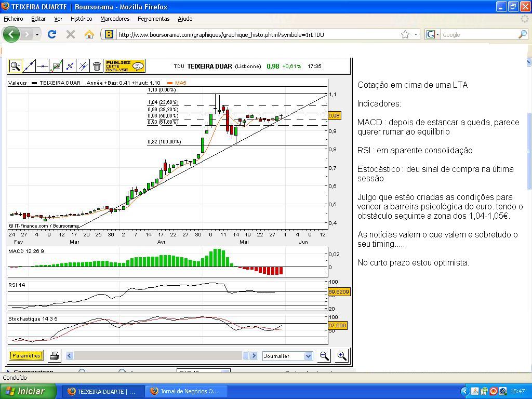Expand the system tray hidden icons arrow
Image resolution: width=532 pixels, height=399 pixels.
pos(464,391)
